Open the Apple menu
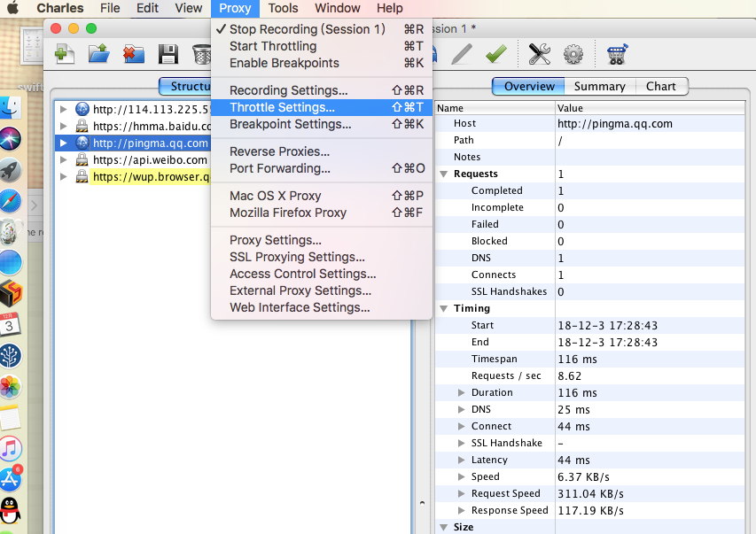Screen dimensions: 756x534 pos(13,8)
